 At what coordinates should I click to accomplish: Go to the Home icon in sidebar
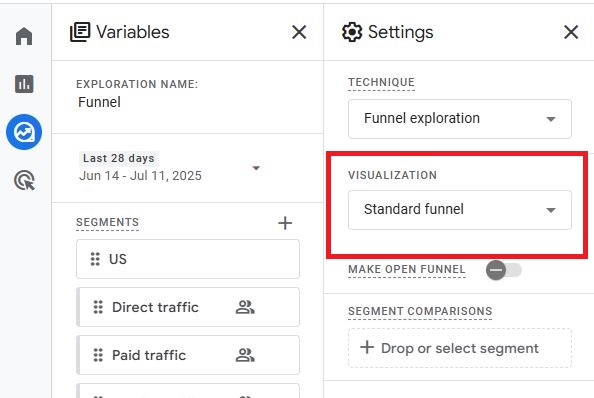pos(24,36)
